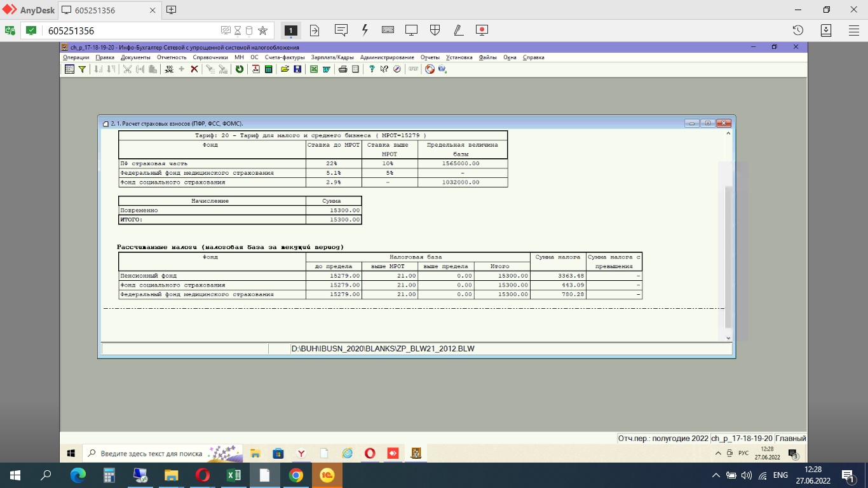Viewport: 868px width, 488px height.
Task: Open the Calculator app on taskbar
Action: [109, 475]
